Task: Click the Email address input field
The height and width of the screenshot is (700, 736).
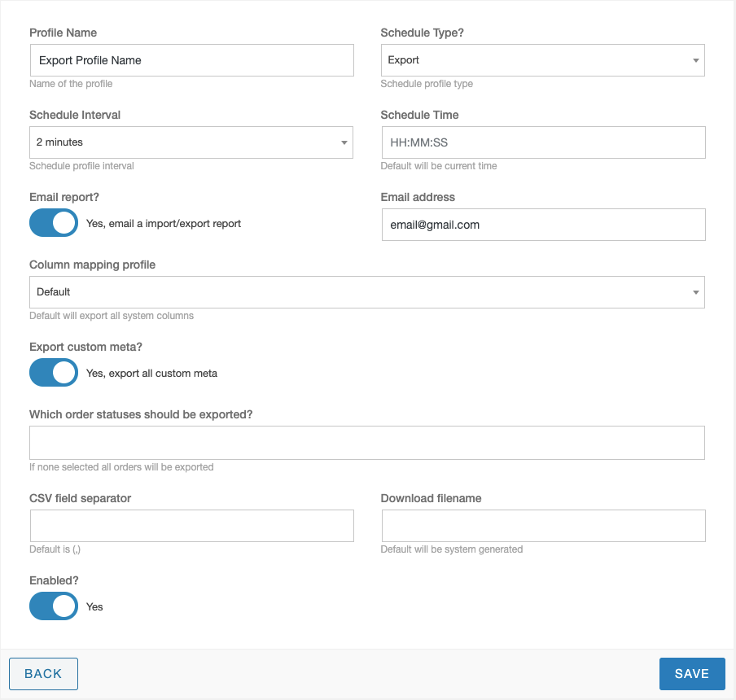Action: pyautogui.click(x=544, y=225)
